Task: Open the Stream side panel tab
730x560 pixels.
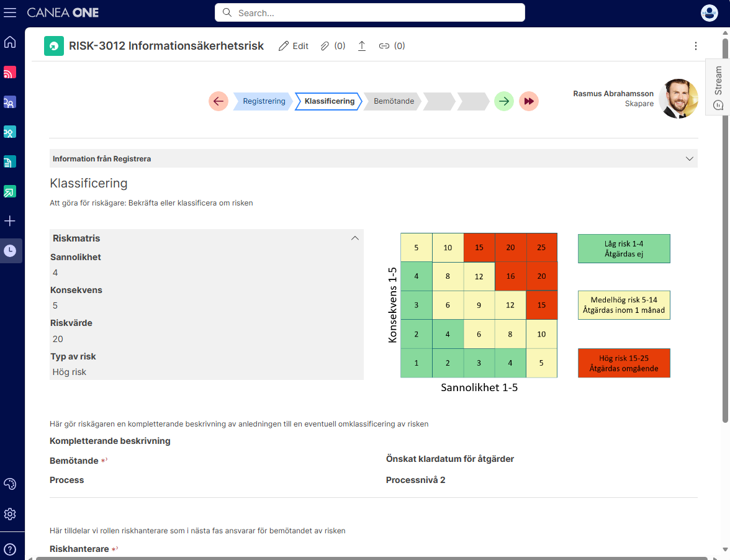Action: [718, 87]
